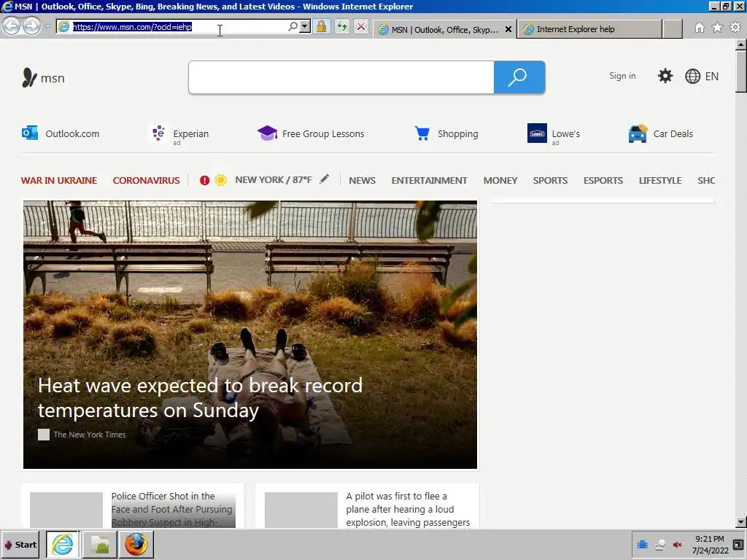
Task: Open the Start menu
Action: [20, 544]
